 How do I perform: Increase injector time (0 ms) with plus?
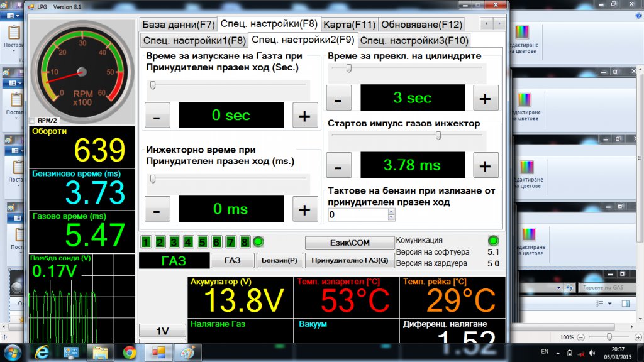(x=305, y=209)
